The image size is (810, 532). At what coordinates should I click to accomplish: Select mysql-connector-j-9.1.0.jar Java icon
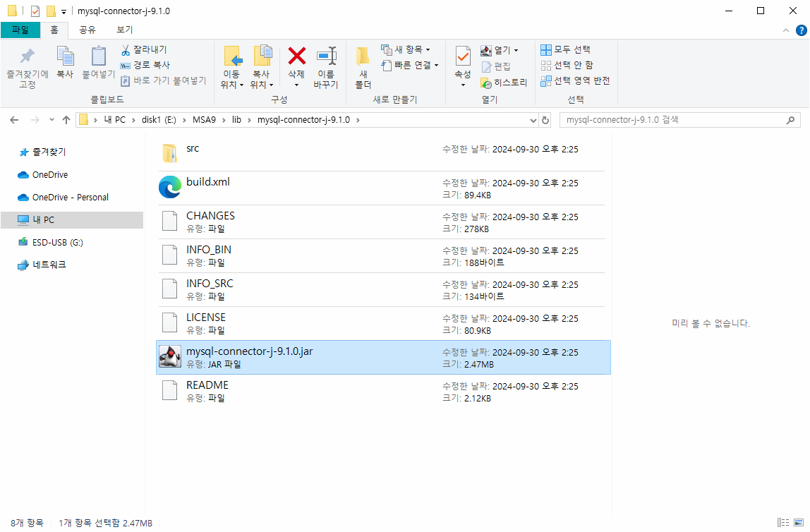pyautogui.click(x=170, y=357)
